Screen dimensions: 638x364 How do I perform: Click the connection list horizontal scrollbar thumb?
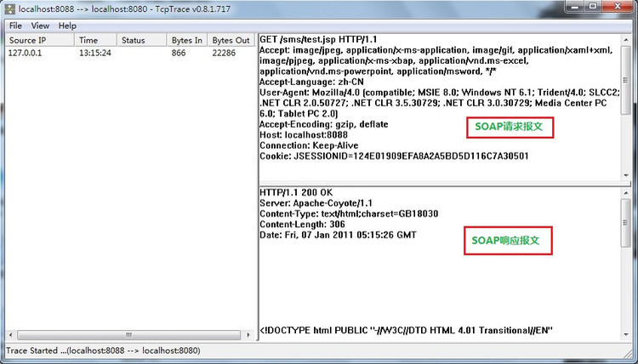pos(128,335)
